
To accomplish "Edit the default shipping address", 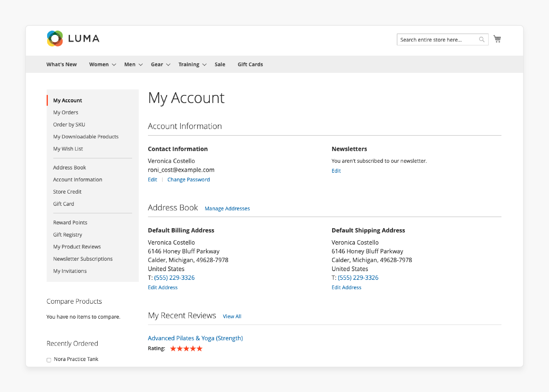I will 346,287.
